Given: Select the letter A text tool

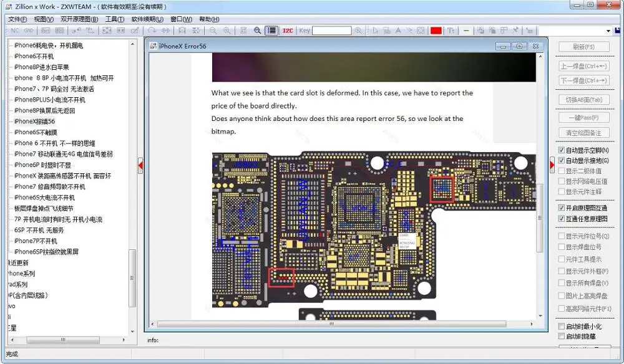Looking at the screenshot, I should [398, 31].
